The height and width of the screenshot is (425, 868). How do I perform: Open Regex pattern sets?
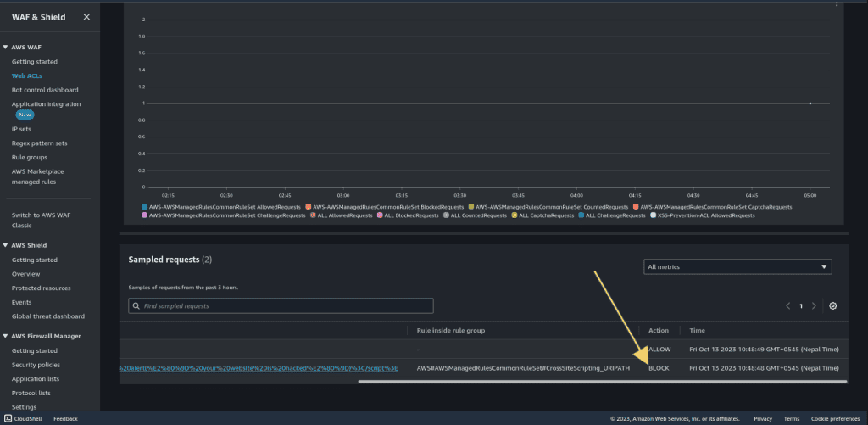tap(39, 143)
